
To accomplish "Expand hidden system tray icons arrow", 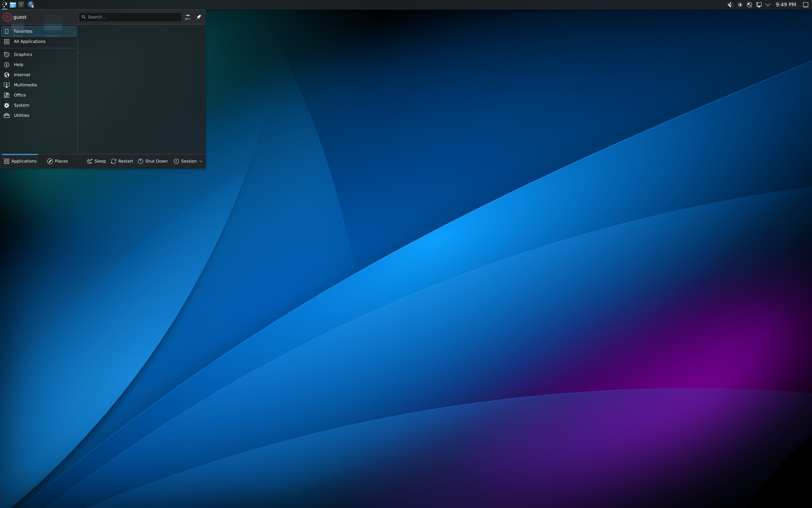I will (x=768, y=5).
